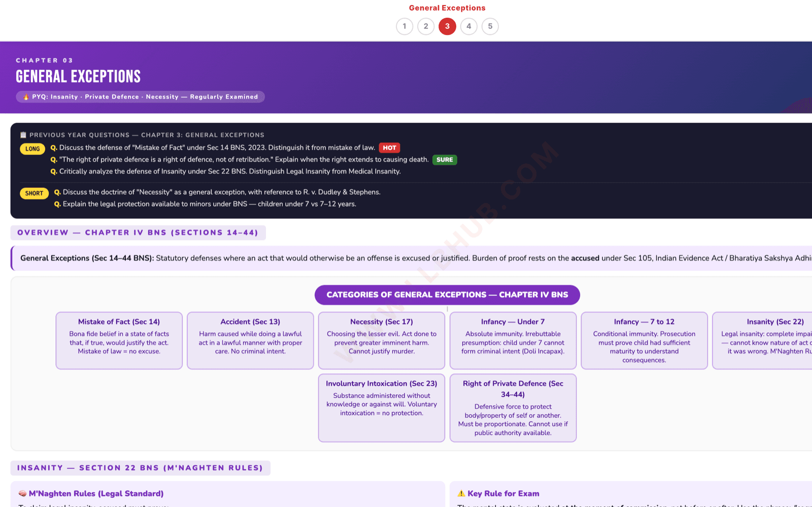The height and width of the screenshot is (507, 812).
Task: Open the Accident (Sec 13) card
Action: click(250, 341)
